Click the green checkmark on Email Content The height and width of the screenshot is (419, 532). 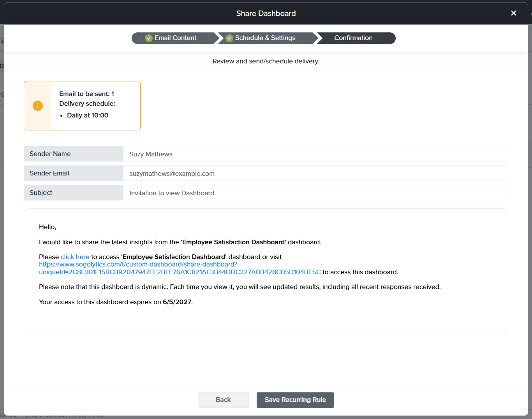click(149, 38)
